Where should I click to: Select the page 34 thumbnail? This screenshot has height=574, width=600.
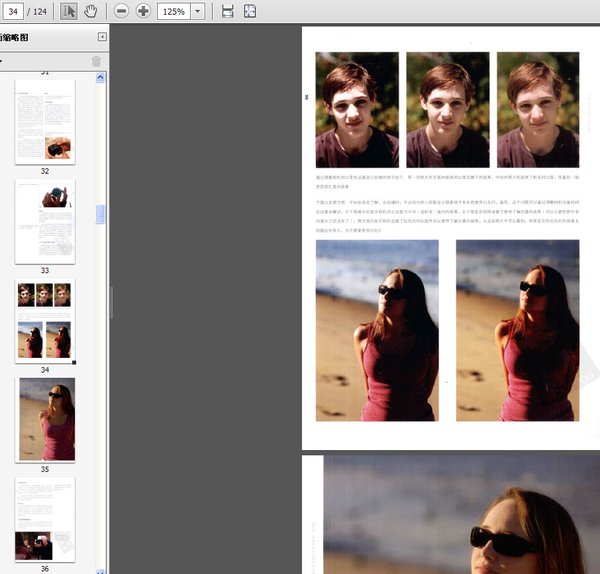[x=45, y=320]
